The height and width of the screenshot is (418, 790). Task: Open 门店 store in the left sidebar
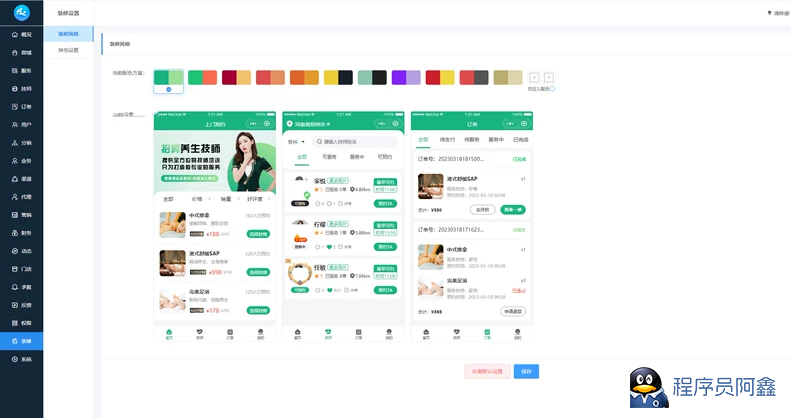pyautogui.click(x=21, y=269)
